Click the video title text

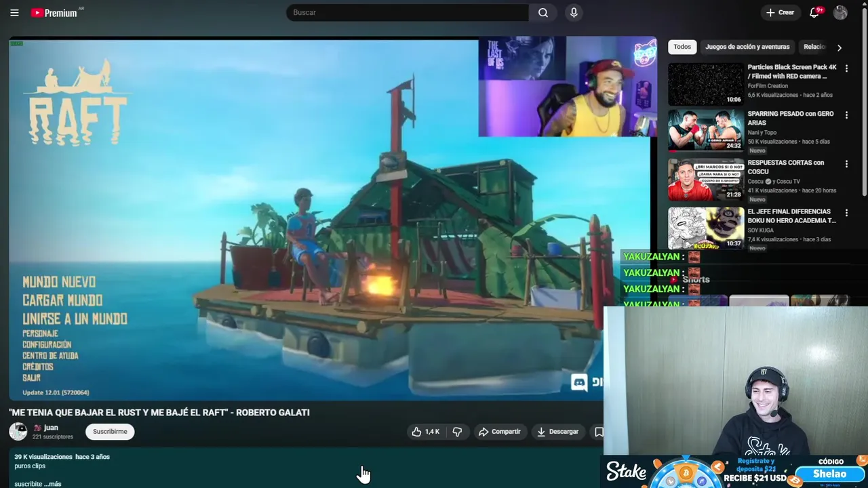coord(159,412)
